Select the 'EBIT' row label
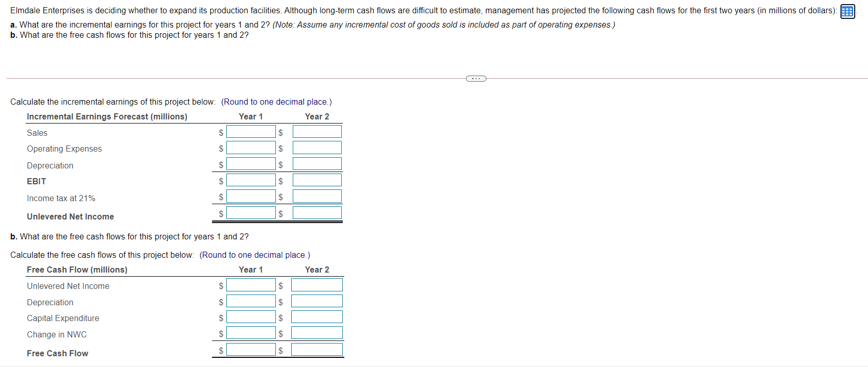Viewport: 868px width, 367px height. pyautogui.click(x=36, y=181)
